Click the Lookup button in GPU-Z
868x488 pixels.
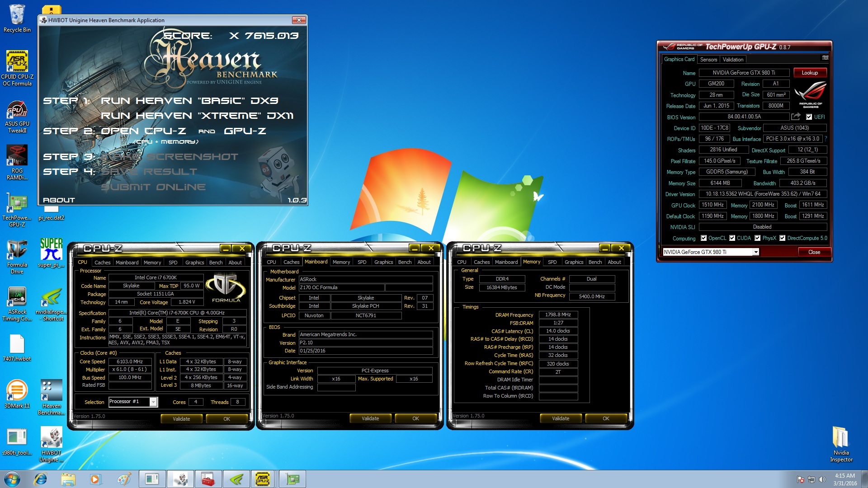coord(810,73)
